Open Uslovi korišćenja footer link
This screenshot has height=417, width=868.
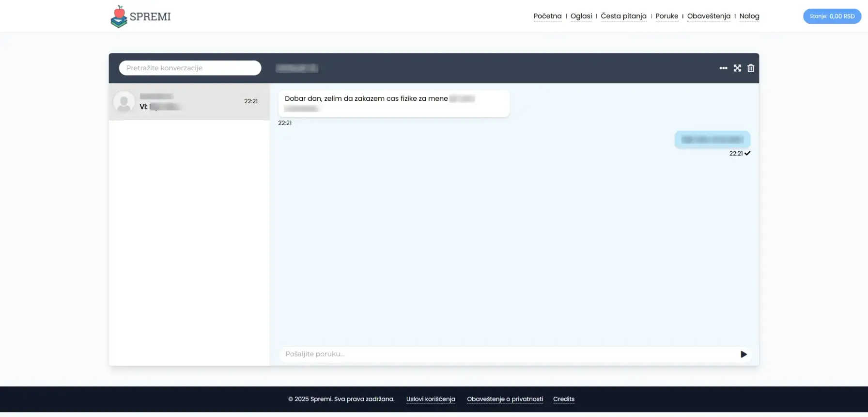pyautogui.click(x=431, y=399)
